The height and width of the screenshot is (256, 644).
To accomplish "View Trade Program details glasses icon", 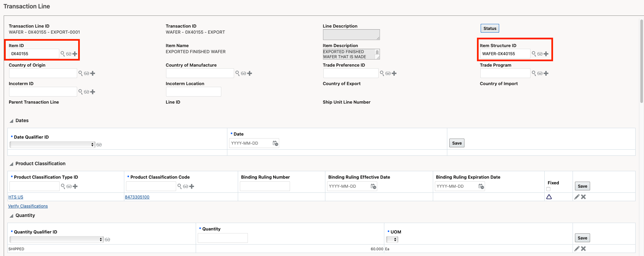I will [x=540, y=73].
